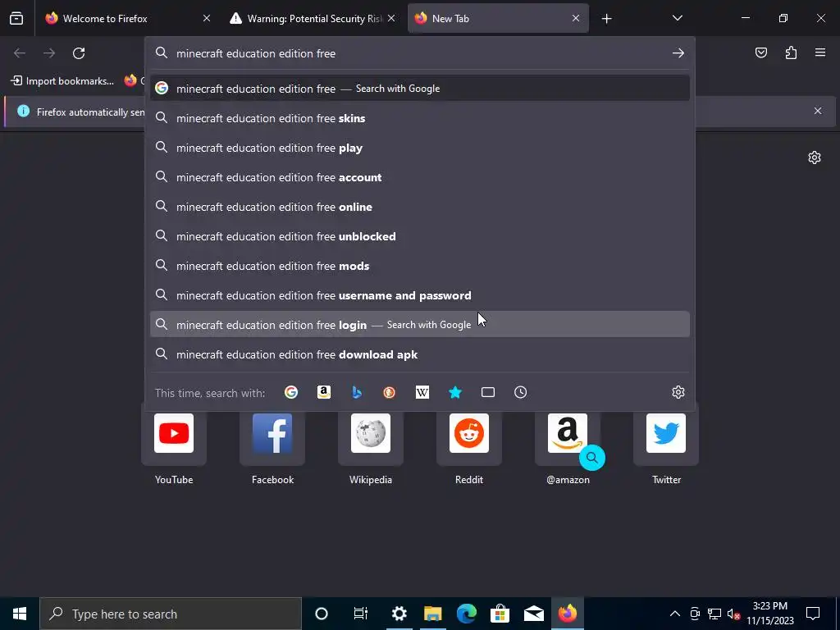Select the top 'Search with Google' result
The width and height of the screenshot is (840, 630).
(420, 88)
